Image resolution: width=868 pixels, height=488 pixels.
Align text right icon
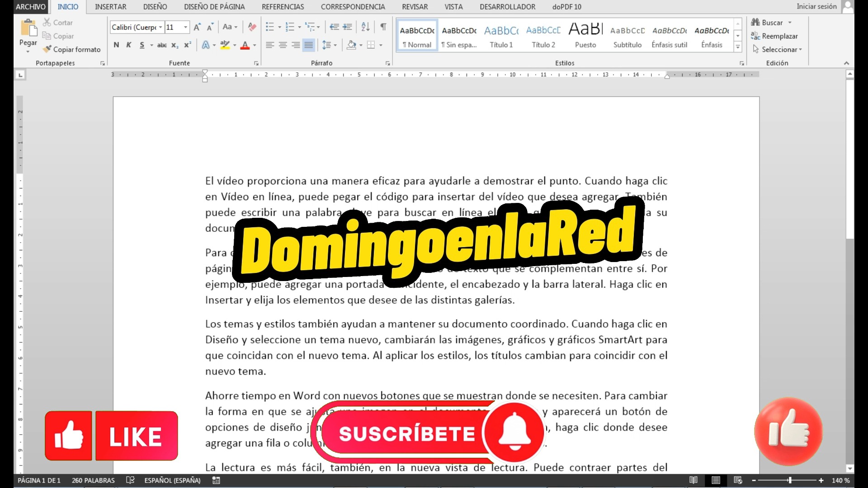click(x=296, y=45)
